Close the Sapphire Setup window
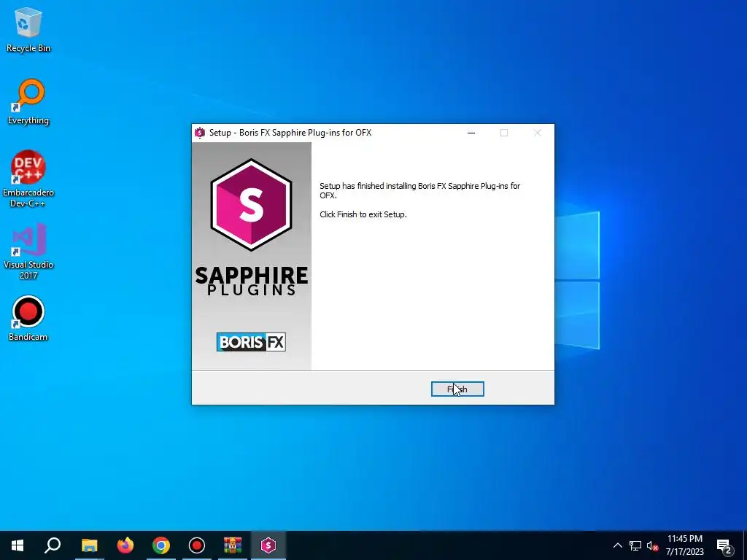This screenshot has width=747, height=560. pyautogui.click(x=538, y=133)
